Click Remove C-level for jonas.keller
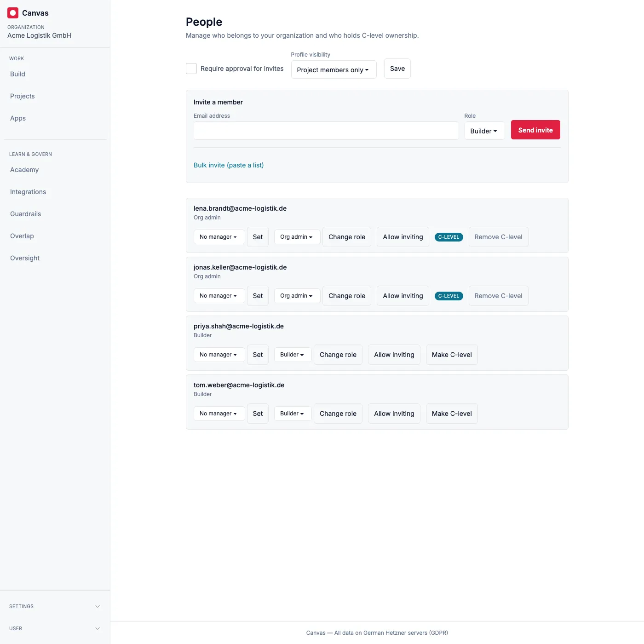The image size is (644, 644). pos(498,296)
